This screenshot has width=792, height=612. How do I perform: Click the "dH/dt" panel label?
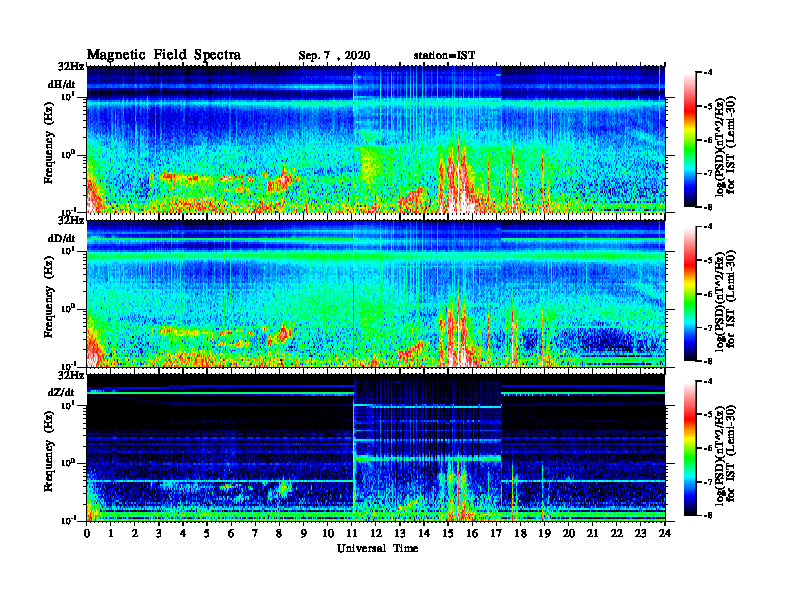click(62, 85)
